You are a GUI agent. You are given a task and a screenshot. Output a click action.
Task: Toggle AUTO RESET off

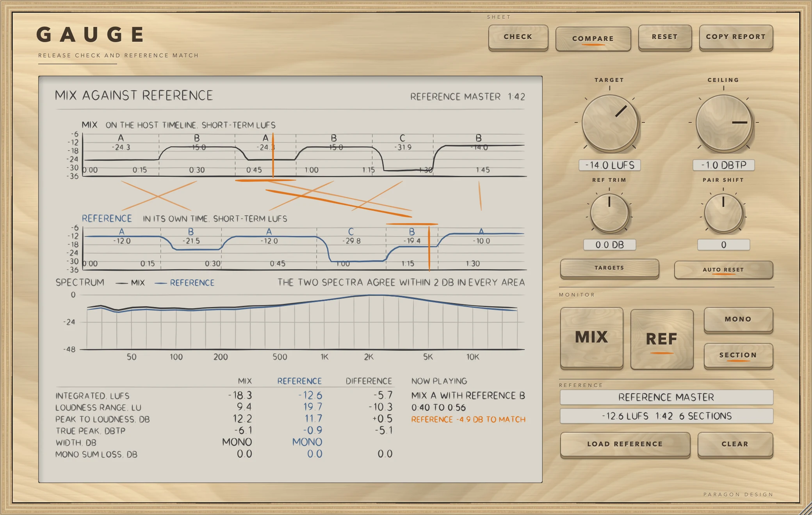[x=723, y=270]
